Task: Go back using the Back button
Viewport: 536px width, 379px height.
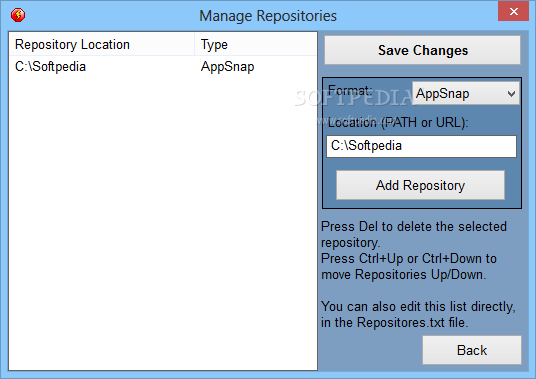Action: 472,350
